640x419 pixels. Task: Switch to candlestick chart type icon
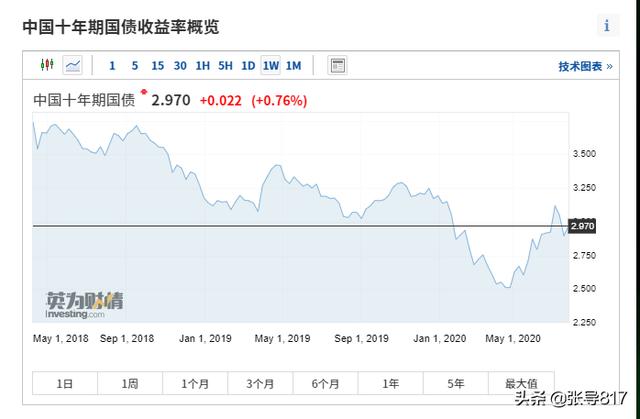tap(47, 65)
